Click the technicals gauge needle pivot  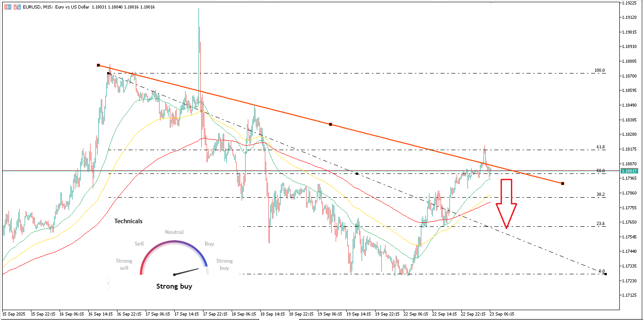pyautogui.click(x=174, y=274)
